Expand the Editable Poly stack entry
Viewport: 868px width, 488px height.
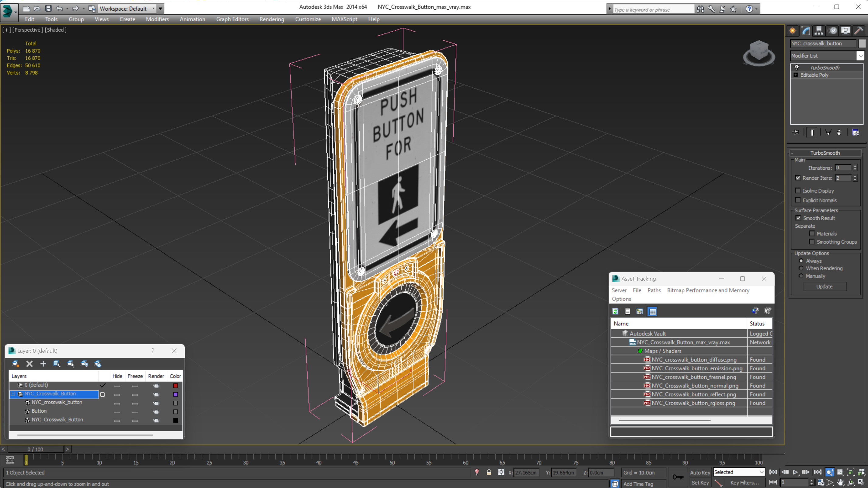coord(796,75)
